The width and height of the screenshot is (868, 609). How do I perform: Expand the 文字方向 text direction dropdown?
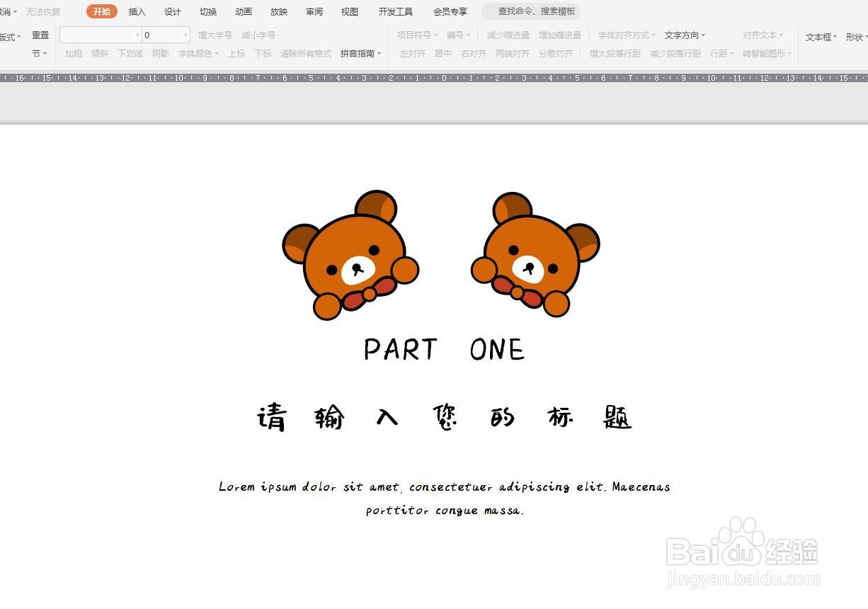(685, 35)
